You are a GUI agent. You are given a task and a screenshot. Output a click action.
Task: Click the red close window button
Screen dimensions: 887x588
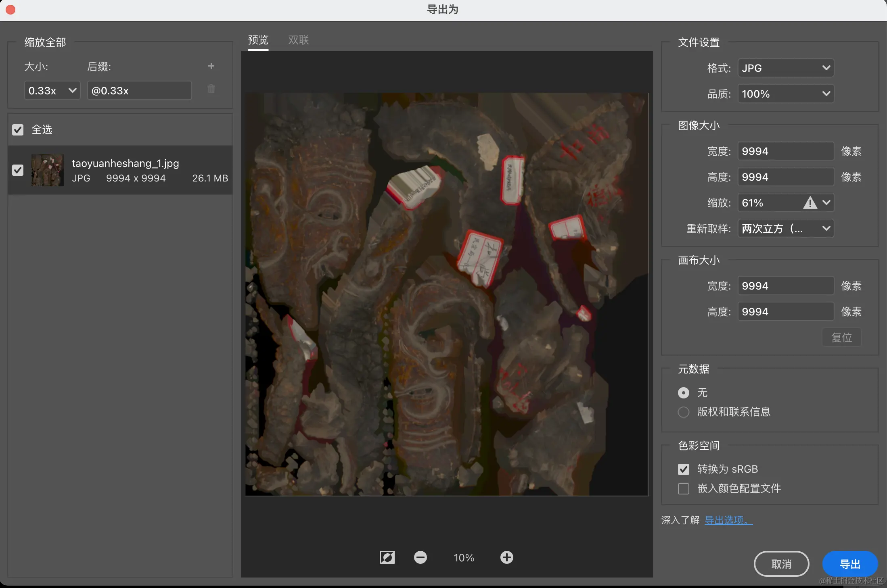point(10,9)
